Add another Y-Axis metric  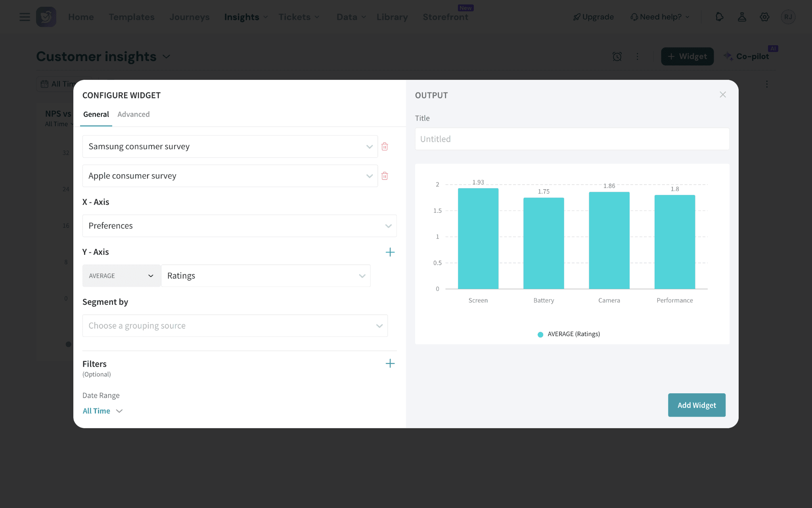pos(390,252)
